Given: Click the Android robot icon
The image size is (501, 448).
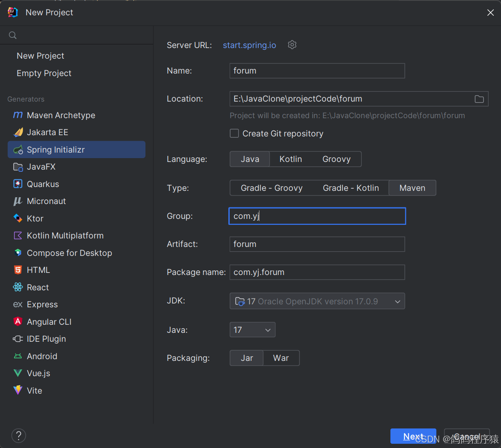Looking at the screenshot, I should pyautogui.click(x=18, y=356).
